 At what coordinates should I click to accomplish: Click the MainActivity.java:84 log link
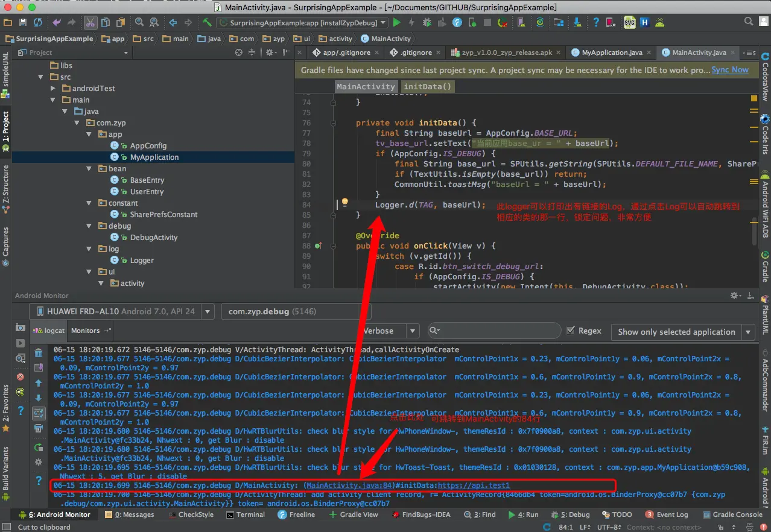[350, 486]
